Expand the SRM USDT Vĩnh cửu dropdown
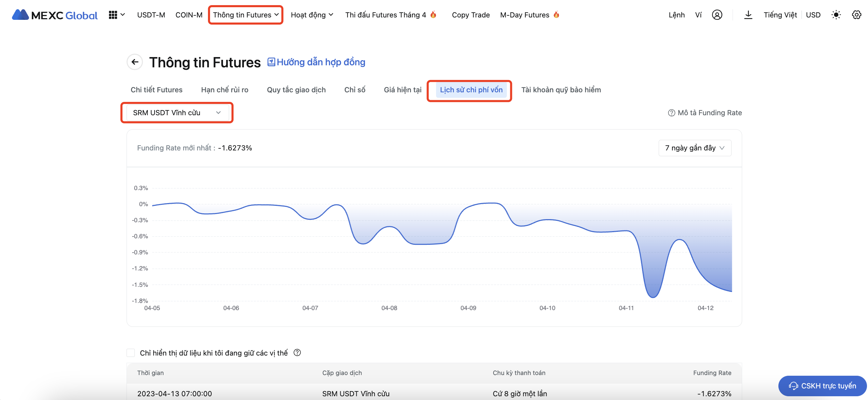The image size is (868, 400). point(177,113)
